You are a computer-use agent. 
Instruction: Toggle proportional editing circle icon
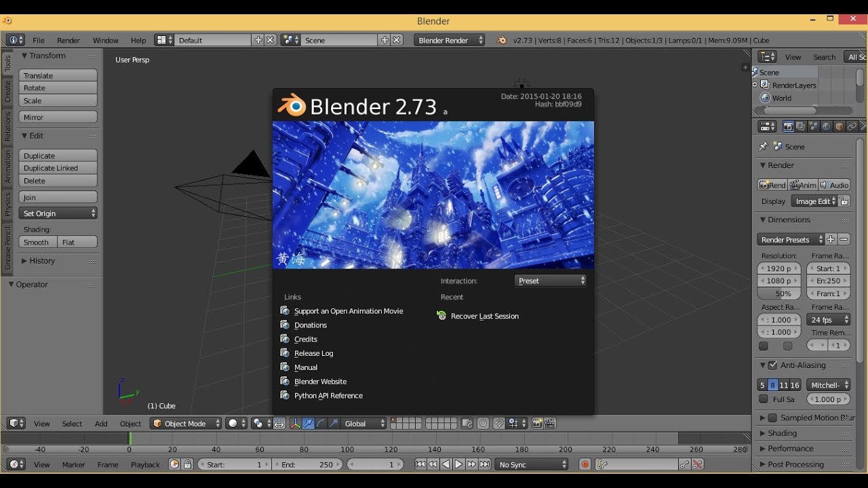click(483, 424)
